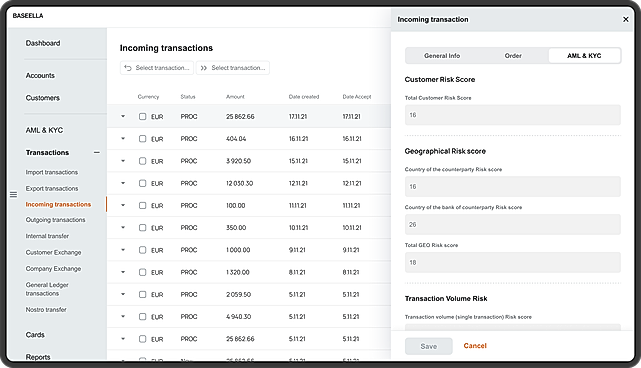The image size is (641, 368).
Task: Tick checkbox for the 350.00 transaction row
Action: [x=142, y=227]
